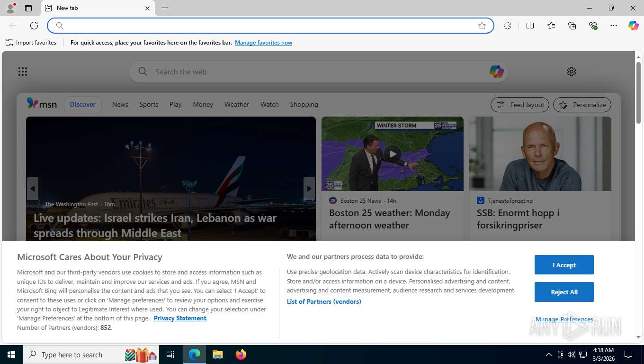The height and width of the screenshot is (364, 644).
Task: Open the Privacy Statement link
Action: [180, 318]
